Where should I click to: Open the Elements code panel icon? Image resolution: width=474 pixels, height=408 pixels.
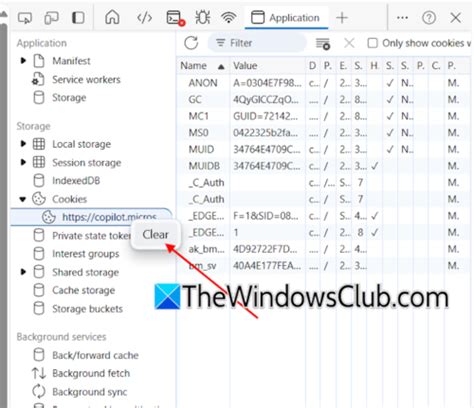point(145,18)
